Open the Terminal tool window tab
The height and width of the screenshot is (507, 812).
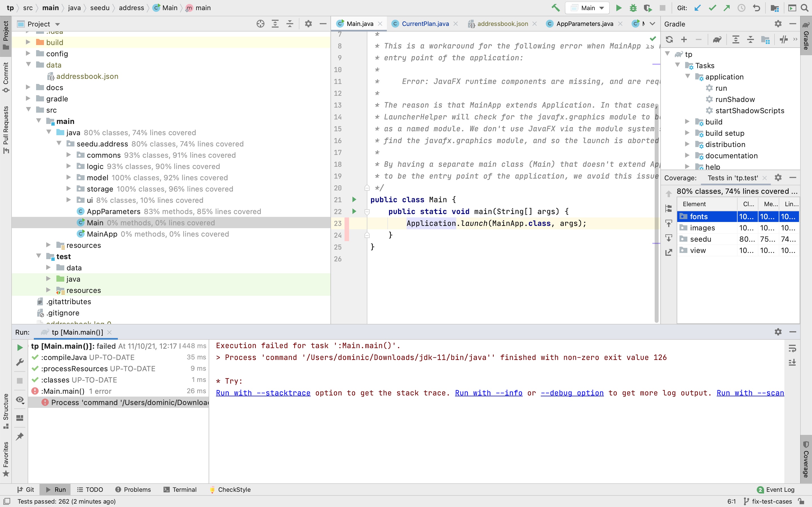point(180,489)
